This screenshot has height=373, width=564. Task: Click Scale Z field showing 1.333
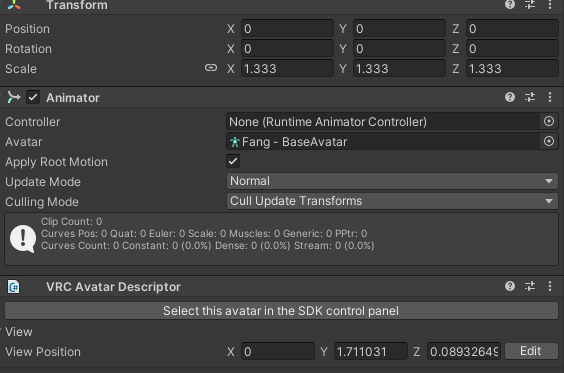[x=512, y=68]
